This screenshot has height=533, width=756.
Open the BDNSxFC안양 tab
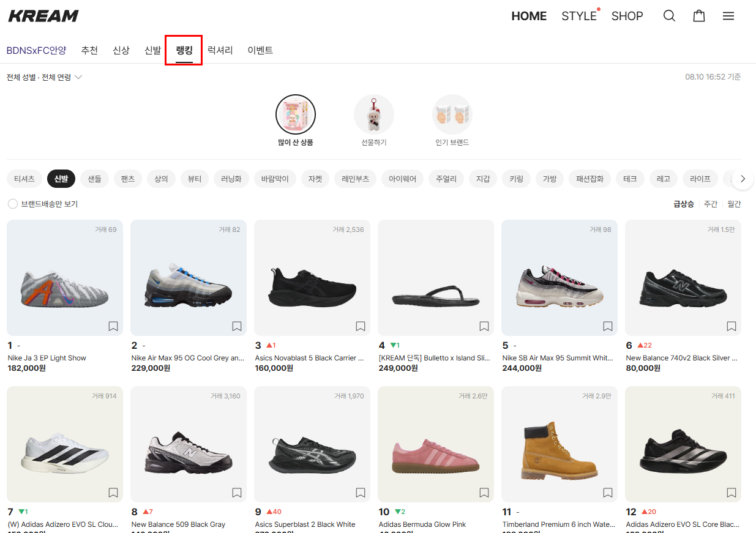[x=36, y=50]
